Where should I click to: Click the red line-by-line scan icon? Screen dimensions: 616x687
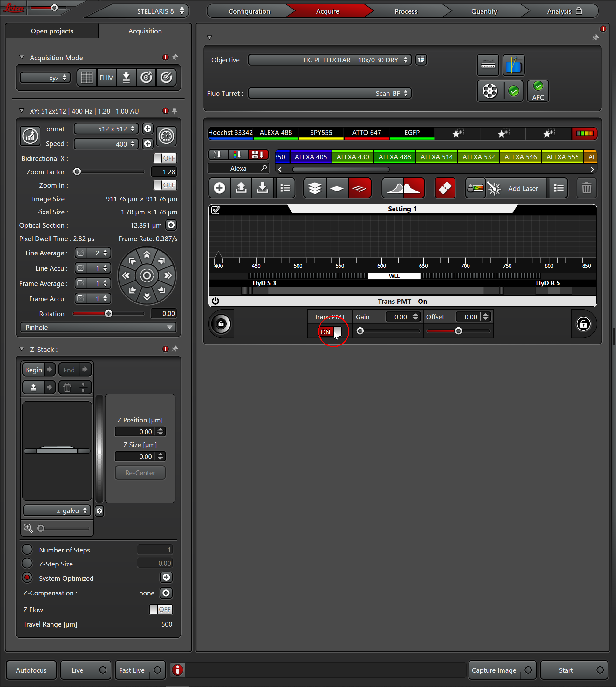[359, 188]
